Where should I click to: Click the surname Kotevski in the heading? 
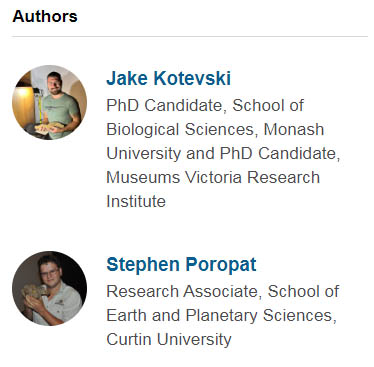pyautogui.click(x=192, y=78)
